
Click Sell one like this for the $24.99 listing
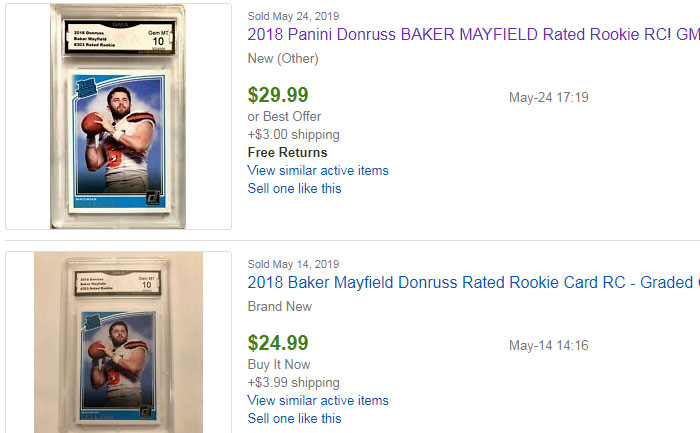point(294,418)
